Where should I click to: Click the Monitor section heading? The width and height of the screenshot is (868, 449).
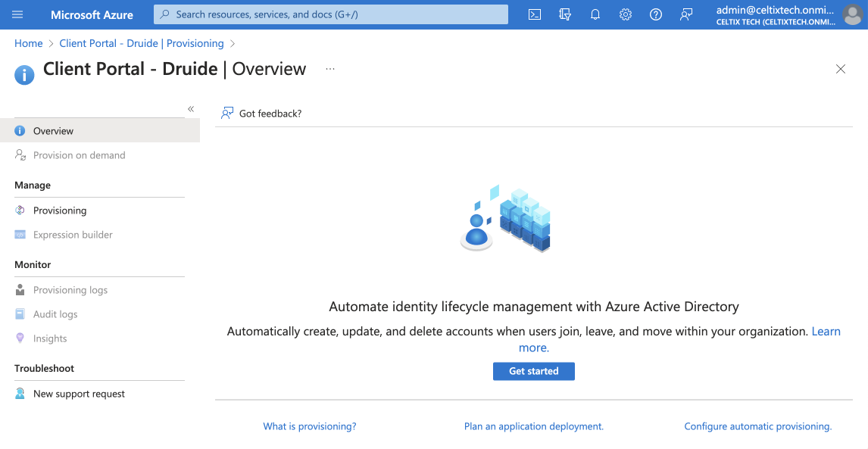[32, 265]
